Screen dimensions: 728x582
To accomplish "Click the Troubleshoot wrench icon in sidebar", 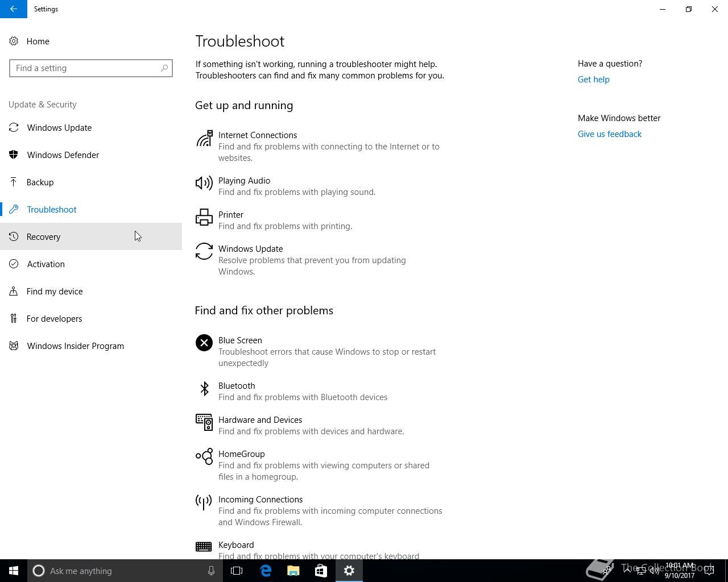I will [x=14, y=210].
